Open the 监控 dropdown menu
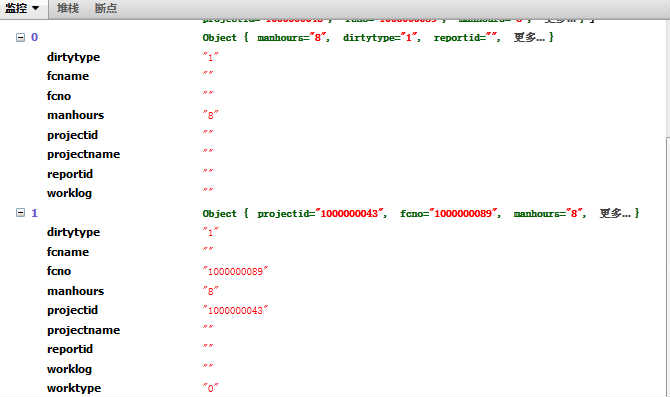The height and width of the screenshot is (397, 670). 22,9
